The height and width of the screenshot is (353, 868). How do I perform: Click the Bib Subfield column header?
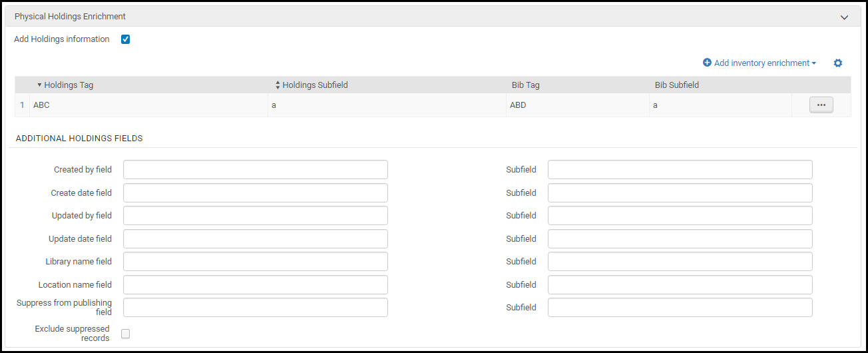676,85
